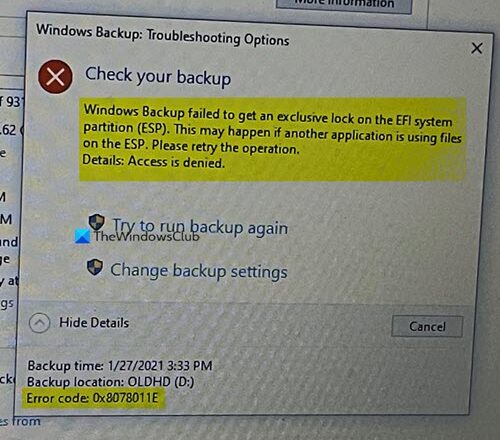Click the Cancel button
This screenshot has width=500, height=440.
coord(427,326)
